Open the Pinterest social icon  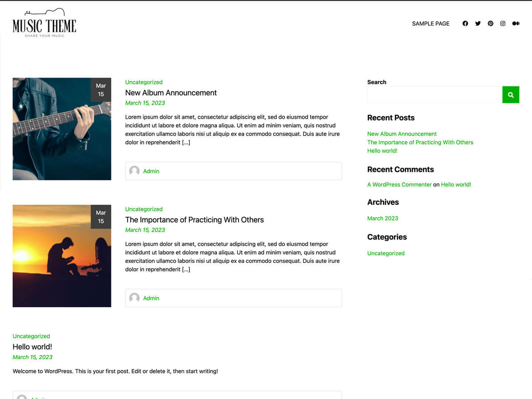(x=490, y=23)
